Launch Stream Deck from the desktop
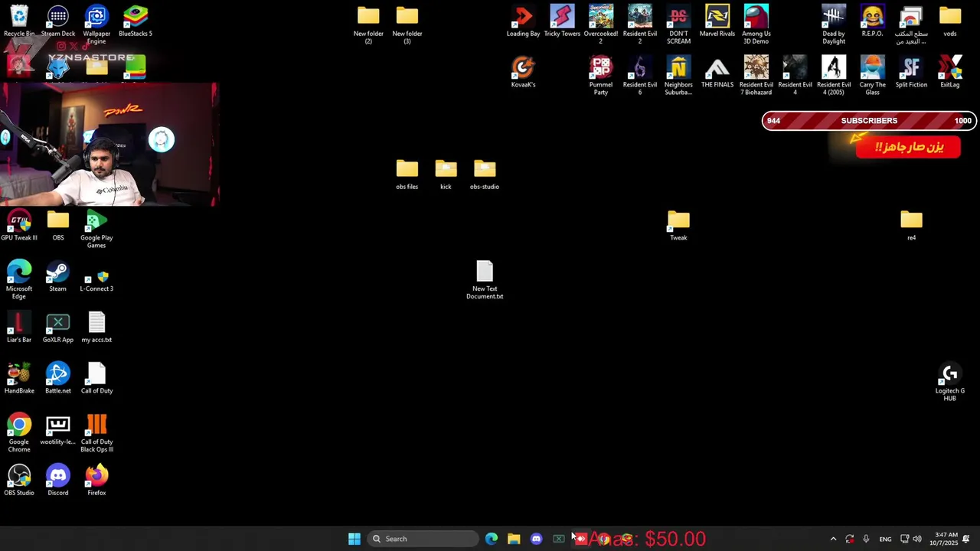Viewport: 980px width, 551px height. pyautogui.click(x=58, y=21)
